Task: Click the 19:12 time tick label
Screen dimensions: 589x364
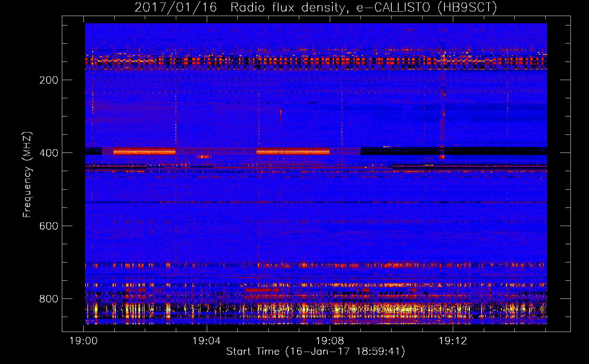Action: pos(453,341)
